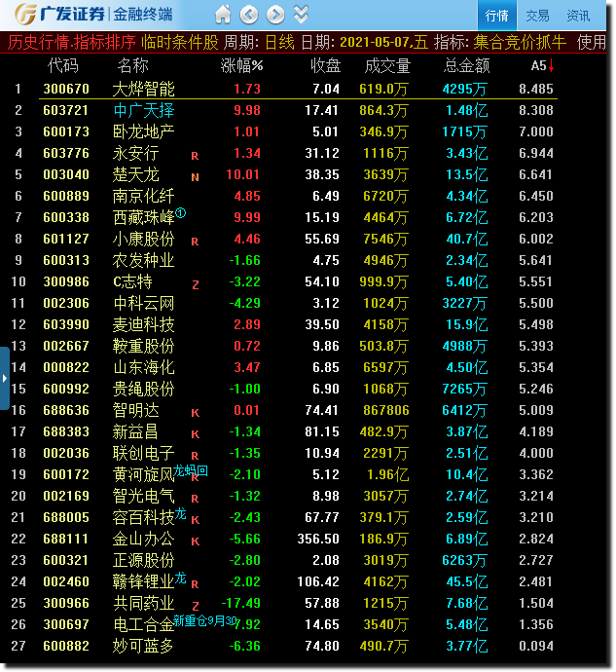Select stock code 603990

(x=66, y=324)
